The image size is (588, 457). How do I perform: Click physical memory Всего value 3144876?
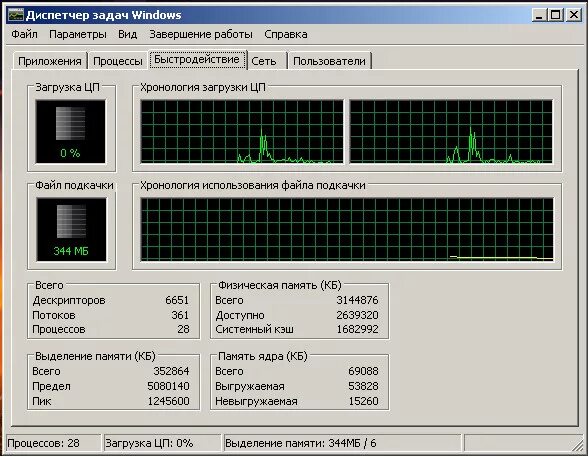pyautogui.click(x=357, y=300)
